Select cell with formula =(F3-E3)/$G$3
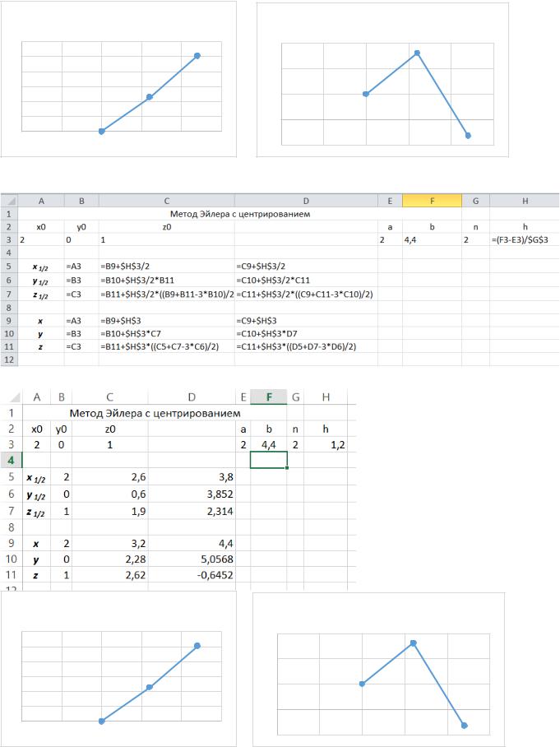The image size is (560, 747). click(525, 240)
